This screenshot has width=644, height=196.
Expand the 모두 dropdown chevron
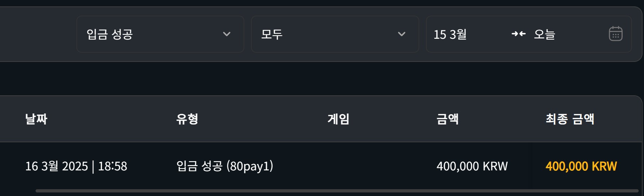coord(401,34)
